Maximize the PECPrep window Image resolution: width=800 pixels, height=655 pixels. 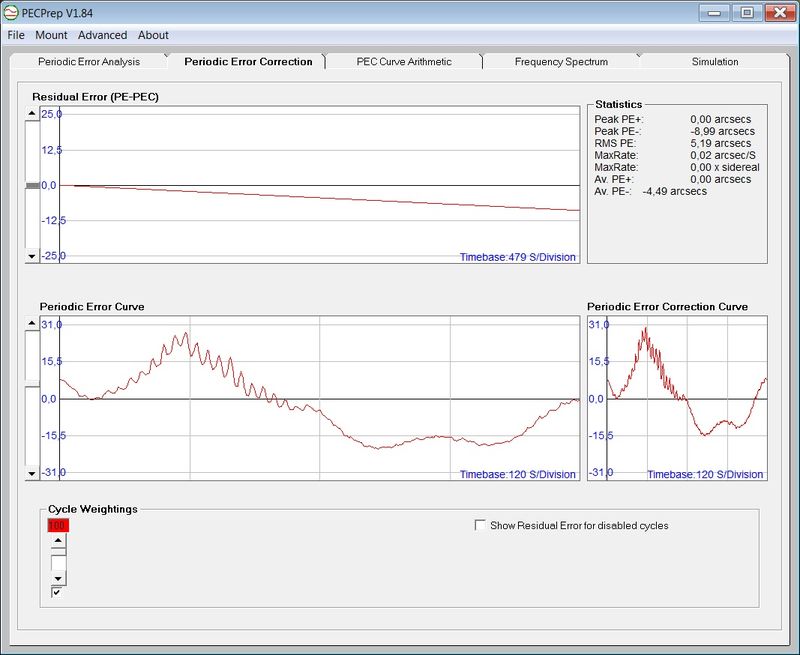[747, 13]
